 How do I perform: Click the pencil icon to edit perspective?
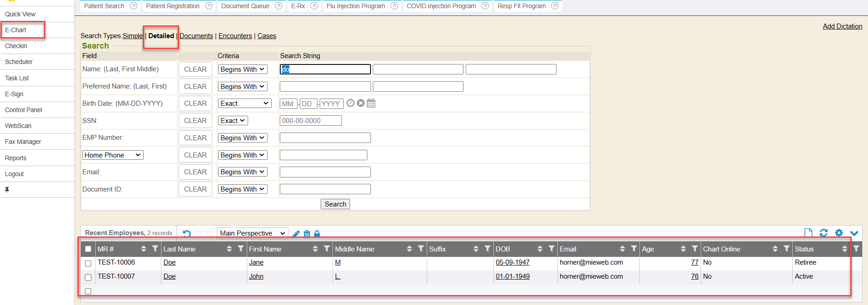(x=296, y=234)
